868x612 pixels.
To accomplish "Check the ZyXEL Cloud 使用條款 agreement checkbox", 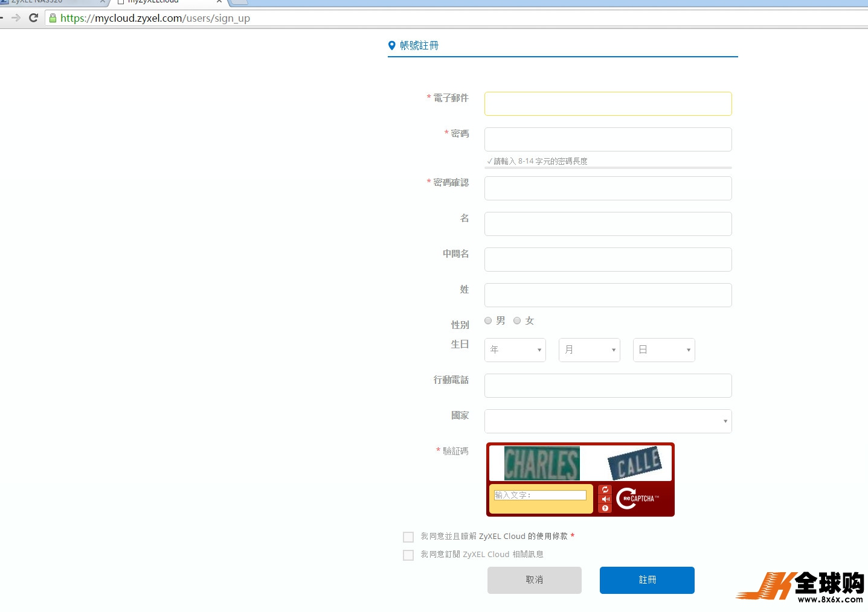I will tap(408, 537).
